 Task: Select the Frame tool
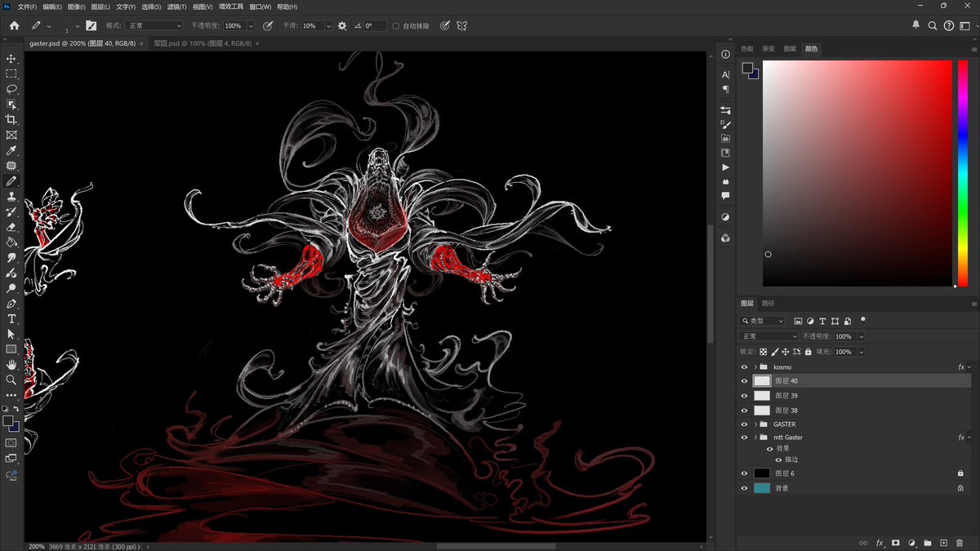pyautogui.click(x=11, y=135)
